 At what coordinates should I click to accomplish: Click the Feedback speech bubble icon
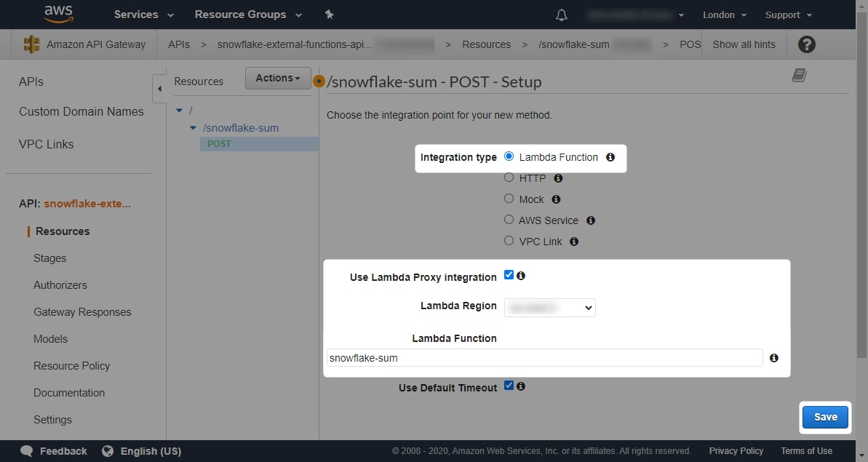26,451
